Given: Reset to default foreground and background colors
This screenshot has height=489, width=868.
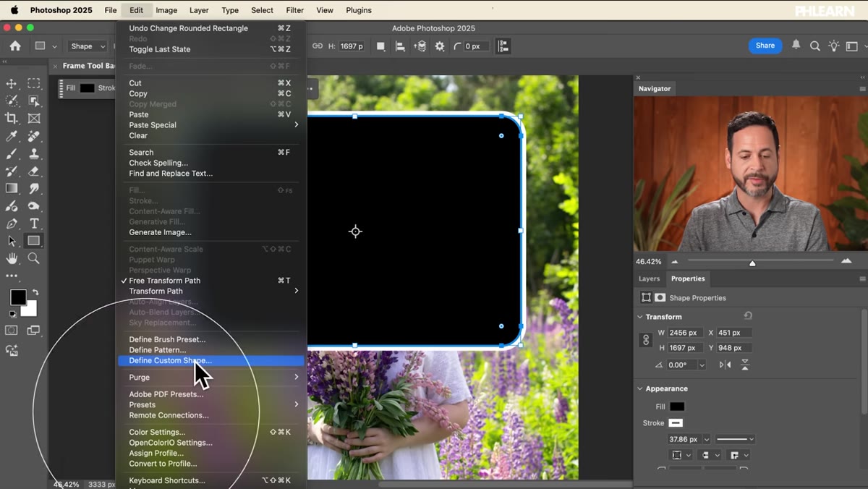Looking at the screenshot, I should (x=12, y=315).
